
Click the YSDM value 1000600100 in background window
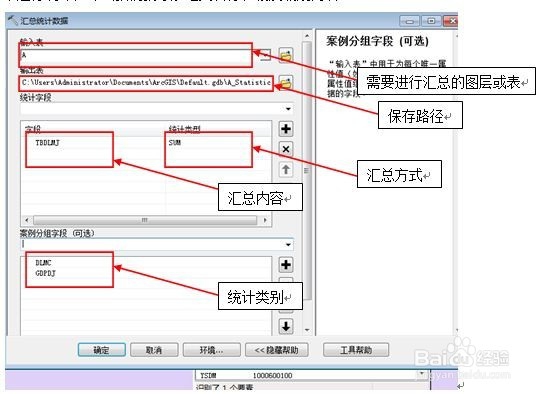[272, 375]
